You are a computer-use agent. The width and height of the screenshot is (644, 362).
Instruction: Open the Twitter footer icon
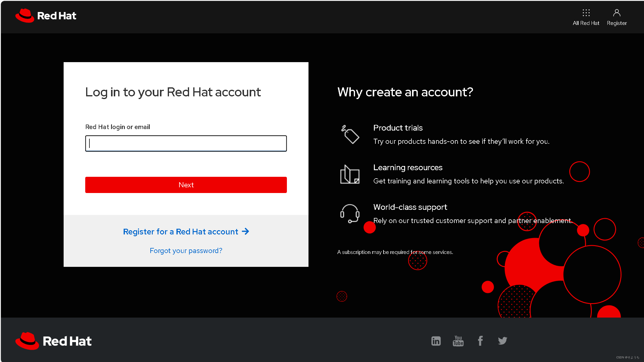[x=502, y=341]
